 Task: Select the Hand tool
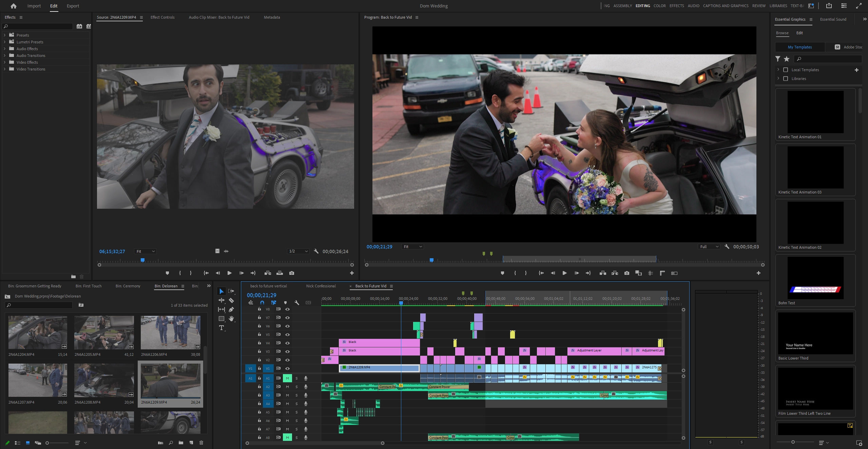tap(231, 319)
